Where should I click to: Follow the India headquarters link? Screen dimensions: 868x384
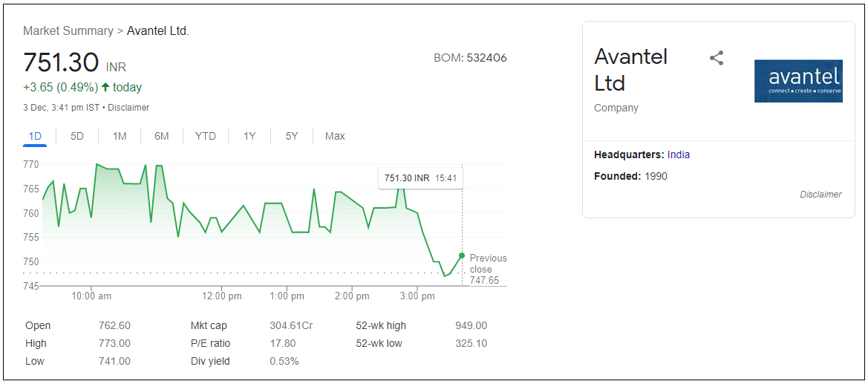coord(679,154)
